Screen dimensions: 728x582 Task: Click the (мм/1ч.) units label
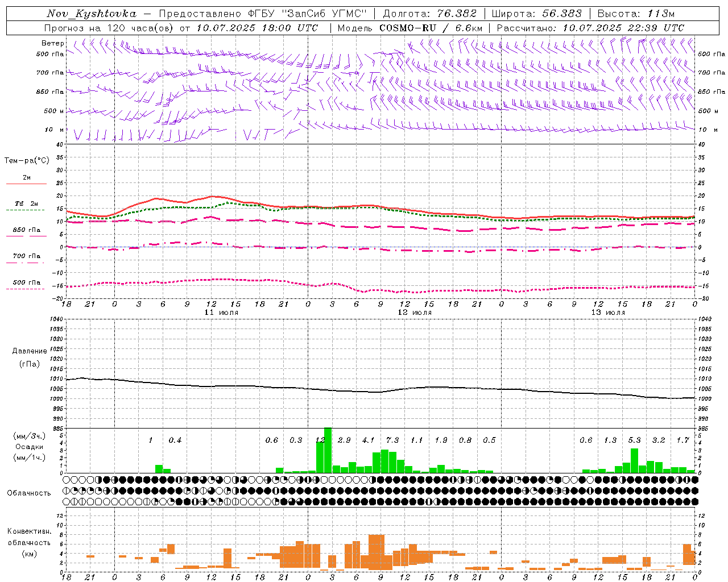click(x=30, y=458)
